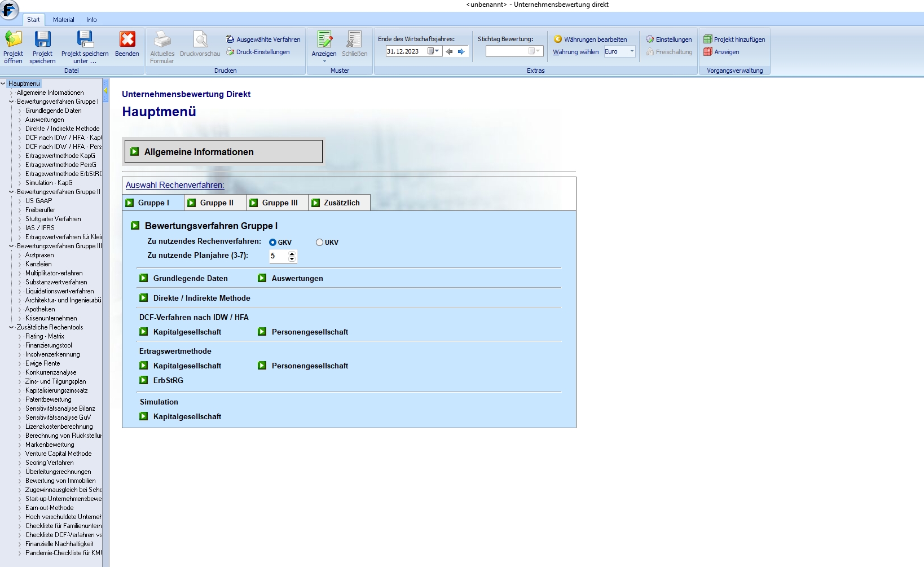
Task: Click the application logo in the title bar corner
Action: pyautogui.click(x=10, y=10)
